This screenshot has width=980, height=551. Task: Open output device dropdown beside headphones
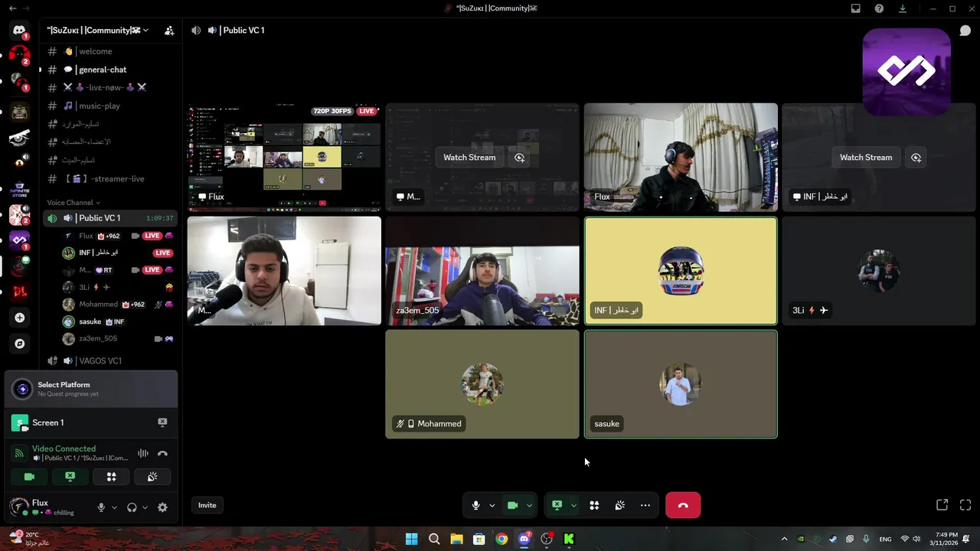point(145,507)
